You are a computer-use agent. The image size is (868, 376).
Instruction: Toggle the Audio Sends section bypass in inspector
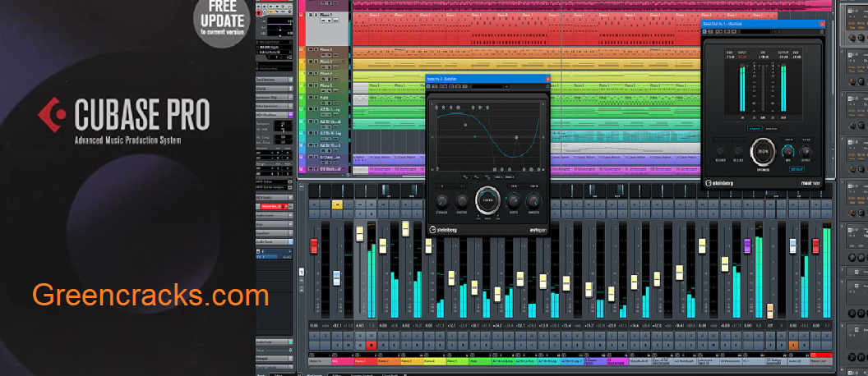click(289, 241)
